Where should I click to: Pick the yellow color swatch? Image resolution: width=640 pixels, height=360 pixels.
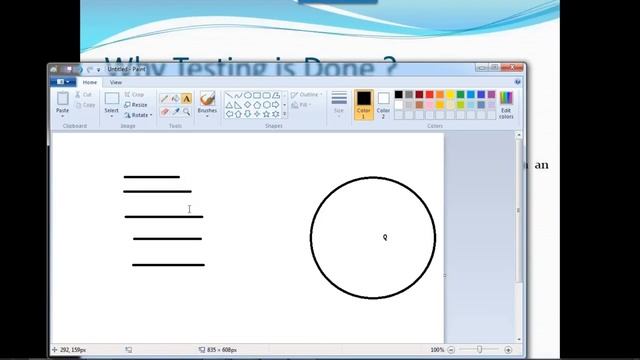point(450,95)
